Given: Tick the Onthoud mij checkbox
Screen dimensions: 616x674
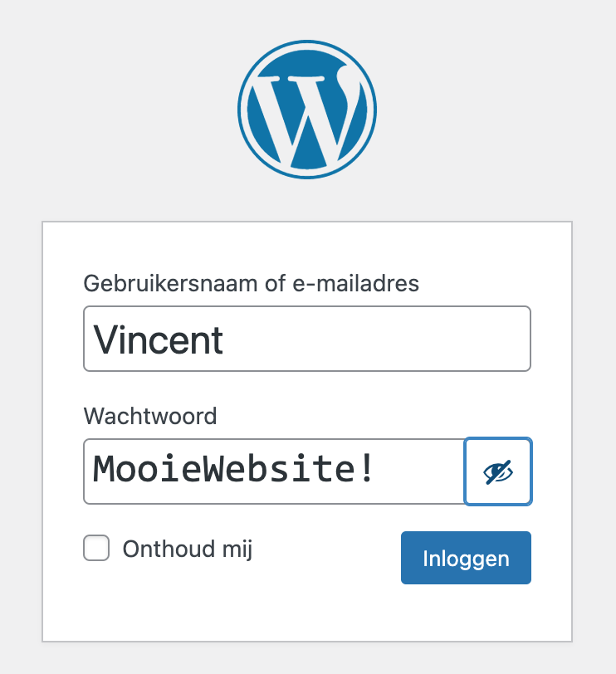Looking at the screenshot, I should 96,549.
